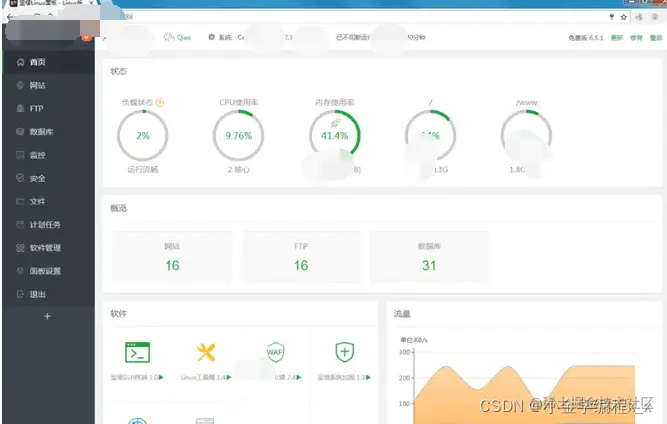Click the WAF firewall shield icon

(x=275, y=352)
